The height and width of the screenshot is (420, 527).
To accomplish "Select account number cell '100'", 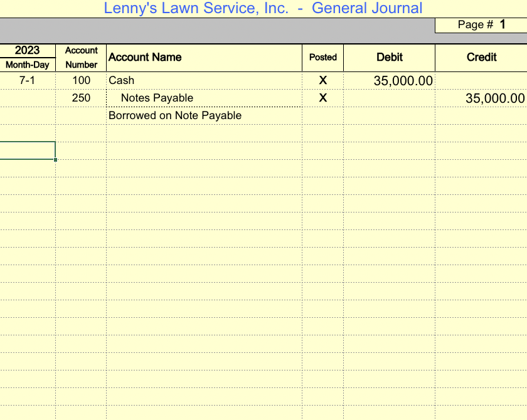I will pos(81,81).
